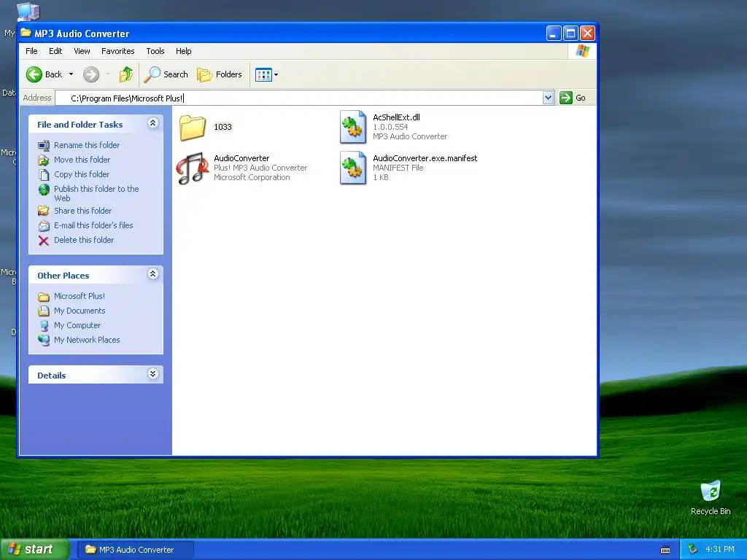Go to My Computer in Other Places
The width and height of the screenshot is (747, 560).
77,325
